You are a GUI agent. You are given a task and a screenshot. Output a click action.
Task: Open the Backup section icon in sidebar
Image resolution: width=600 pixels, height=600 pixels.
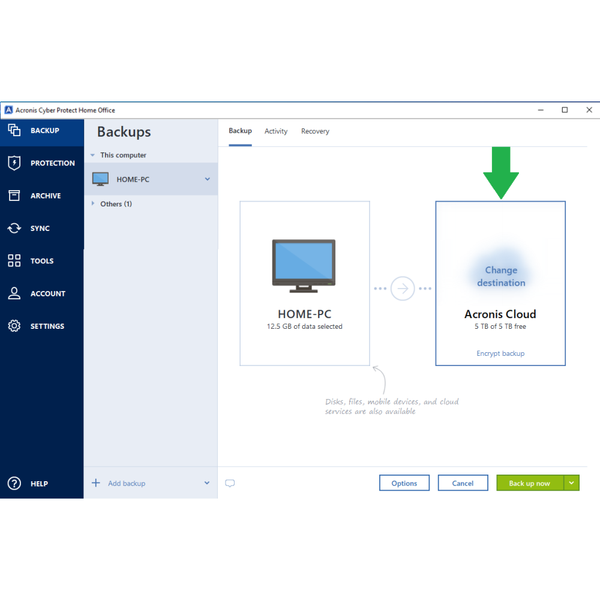(x=14, y=130)
